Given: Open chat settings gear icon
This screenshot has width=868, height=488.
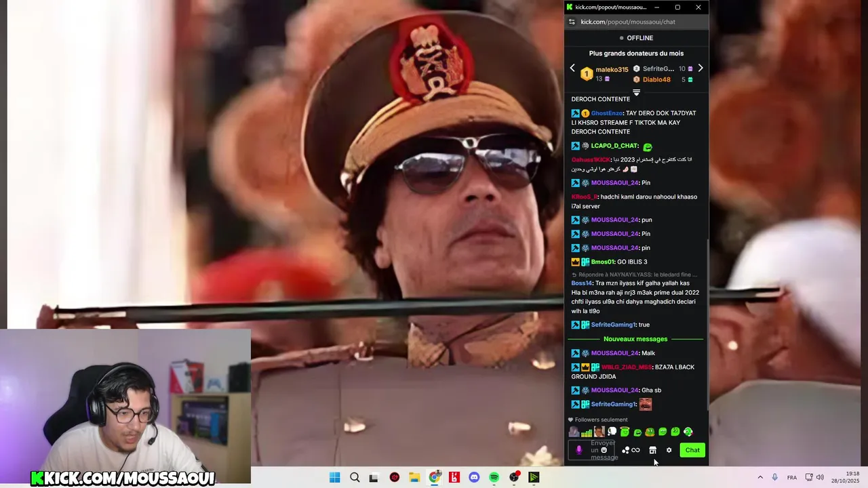Looking at the screenshot, I should click(x=669, y=450).
